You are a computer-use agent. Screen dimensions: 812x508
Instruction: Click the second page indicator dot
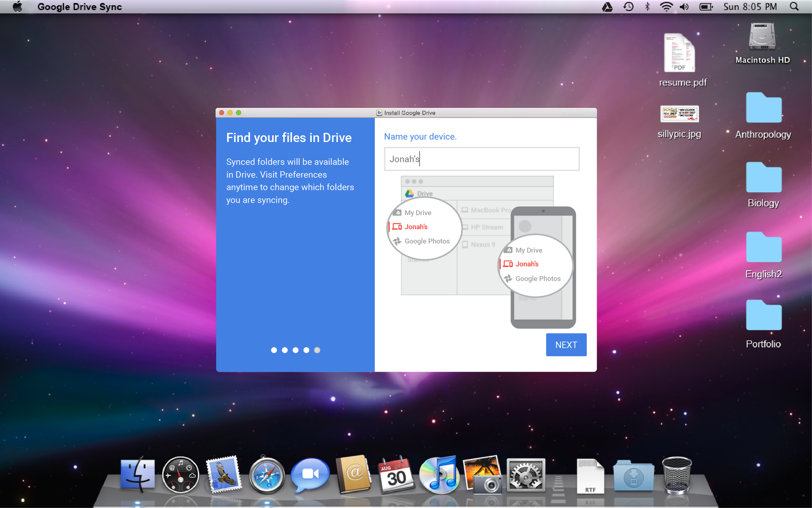click(285, 350)
